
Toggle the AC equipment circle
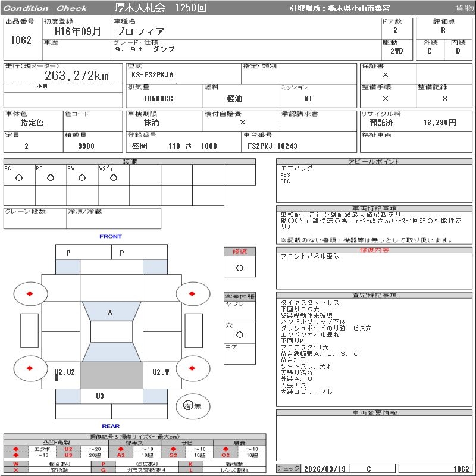coord(19,177)
